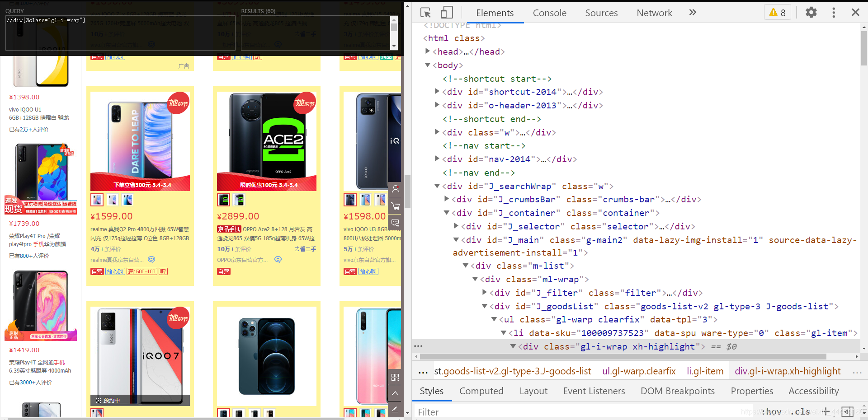
Task: Click the new style rule plus icon
Action: pyautogui.click(x=826, y=411)
